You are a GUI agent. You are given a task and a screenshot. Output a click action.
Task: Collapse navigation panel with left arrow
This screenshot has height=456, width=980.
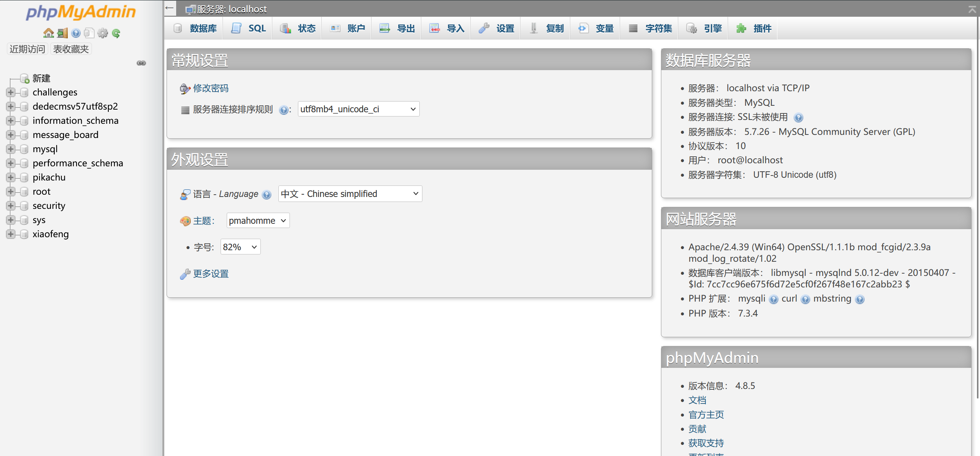coord(170,8)
